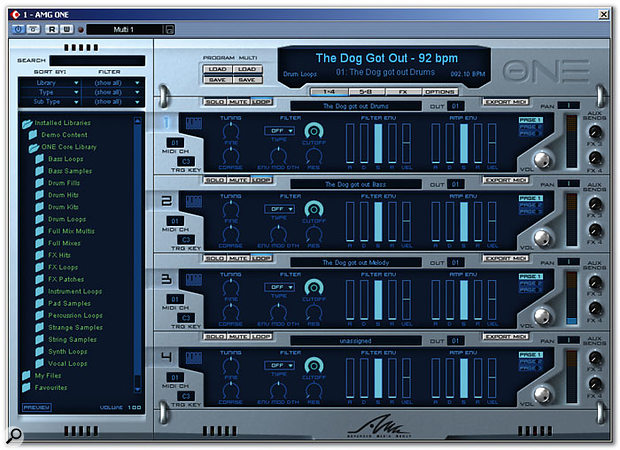Click the preset save disk icon beside Multi 1

click(x=170, y=29)
